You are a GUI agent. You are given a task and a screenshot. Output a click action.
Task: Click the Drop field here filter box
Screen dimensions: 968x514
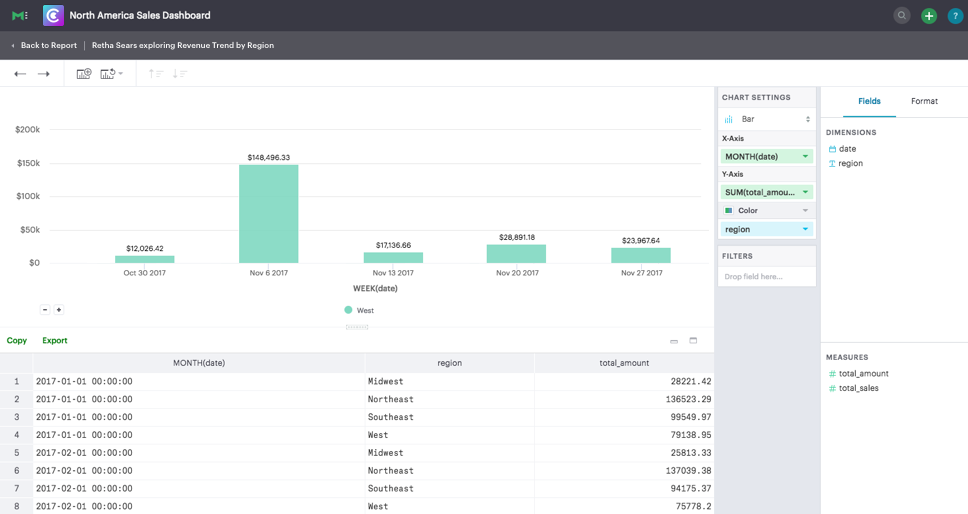(x=767, y=276)
